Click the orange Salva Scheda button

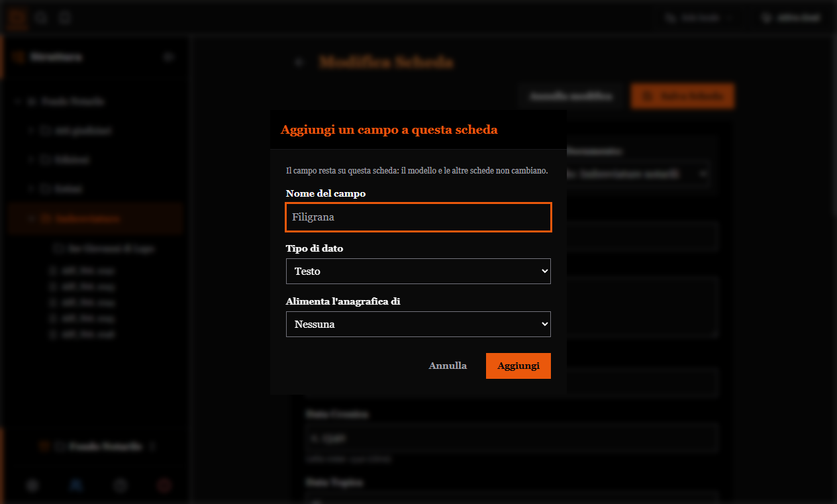click(x=683, y=96)
